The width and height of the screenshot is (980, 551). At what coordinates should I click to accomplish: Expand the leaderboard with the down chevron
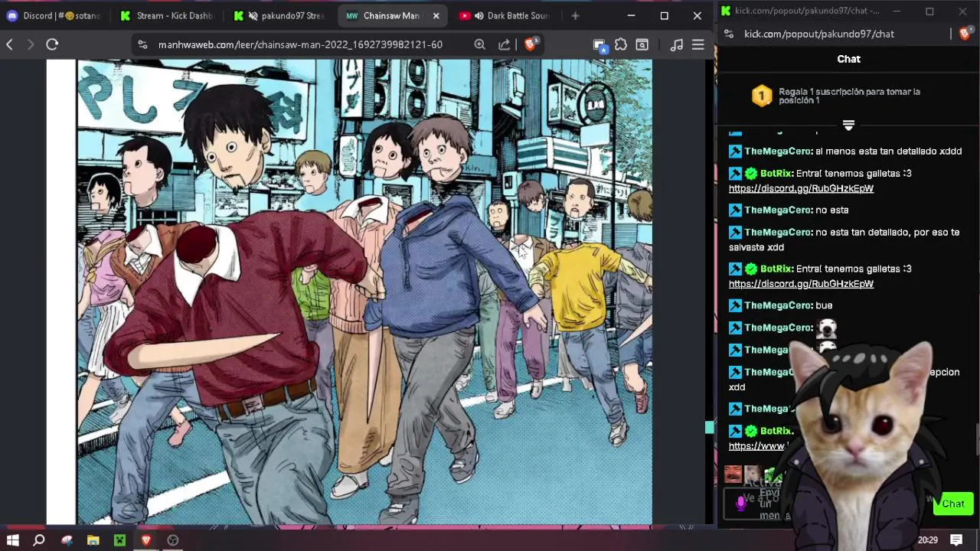[848, 125]
